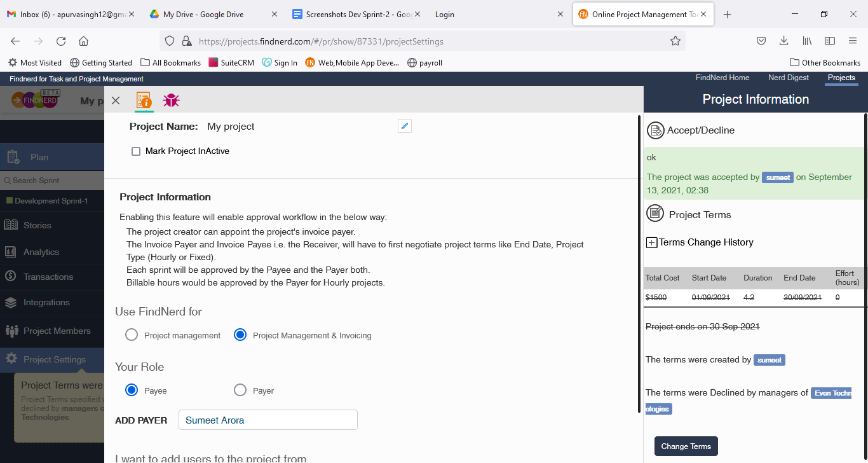Open Getting Started bookmark
Viewport: 868px width, 463px height.
[101, 62]
